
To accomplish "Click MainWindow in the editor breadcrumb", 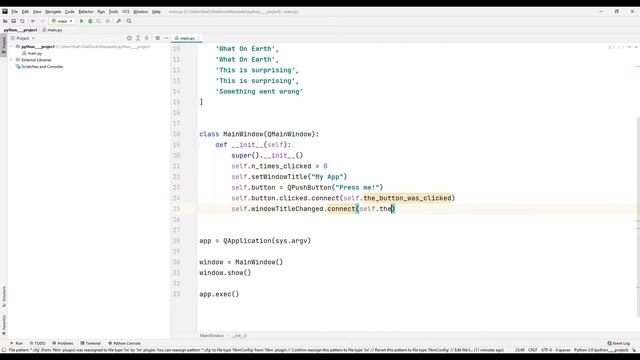I will pyautogui.click(x=212, y=336).
